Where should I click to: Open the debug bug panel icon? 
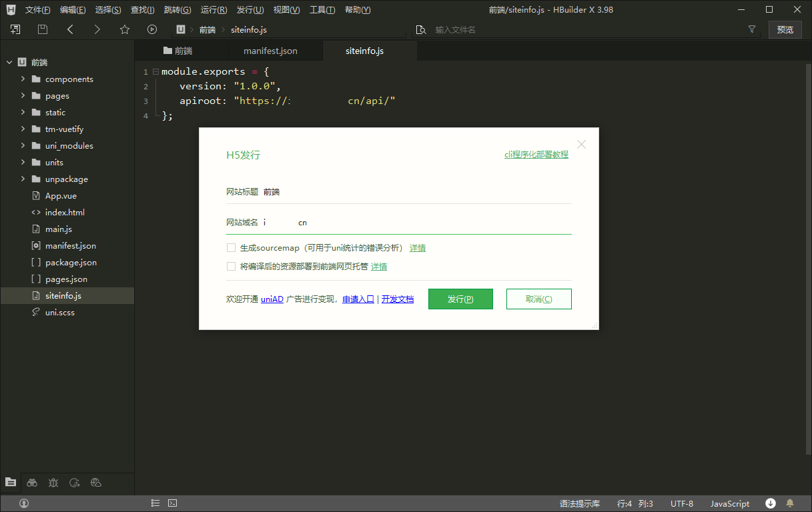click(53, 483)
